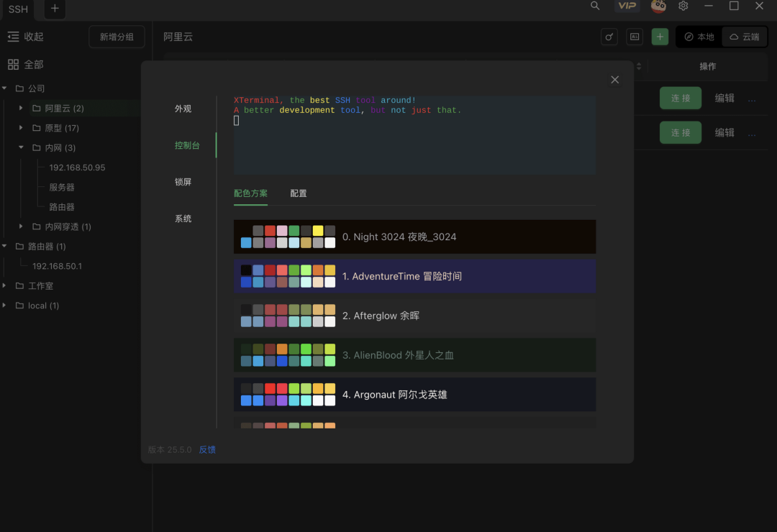The image size is (777, 532).
Task: Select host 192.168.50.95 in tree
Action: 77,168
